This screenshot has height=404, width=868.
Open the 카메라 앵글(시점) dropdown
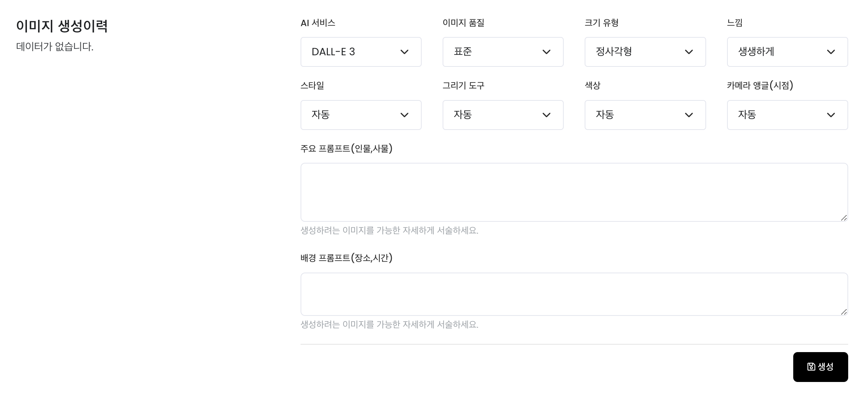click(787, 115)
